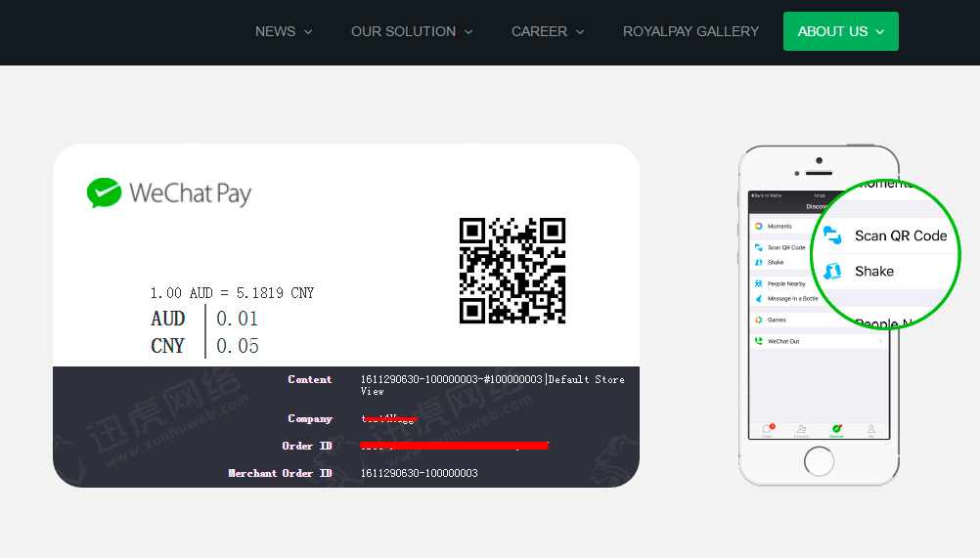
Task: Expand the OUR SOLUTION chevron arrow
Action: [468, 32]
